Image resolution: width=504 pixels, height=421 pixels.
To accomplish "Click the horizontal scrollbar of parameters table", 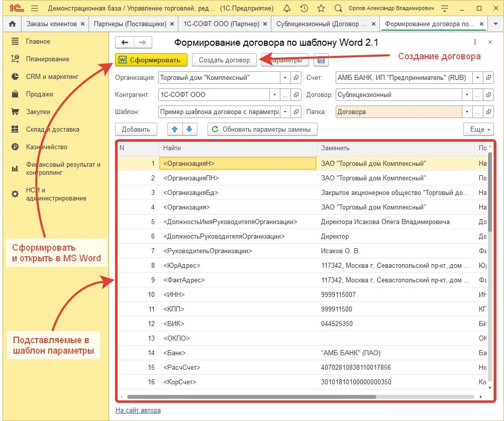I will tap(252, 397).
